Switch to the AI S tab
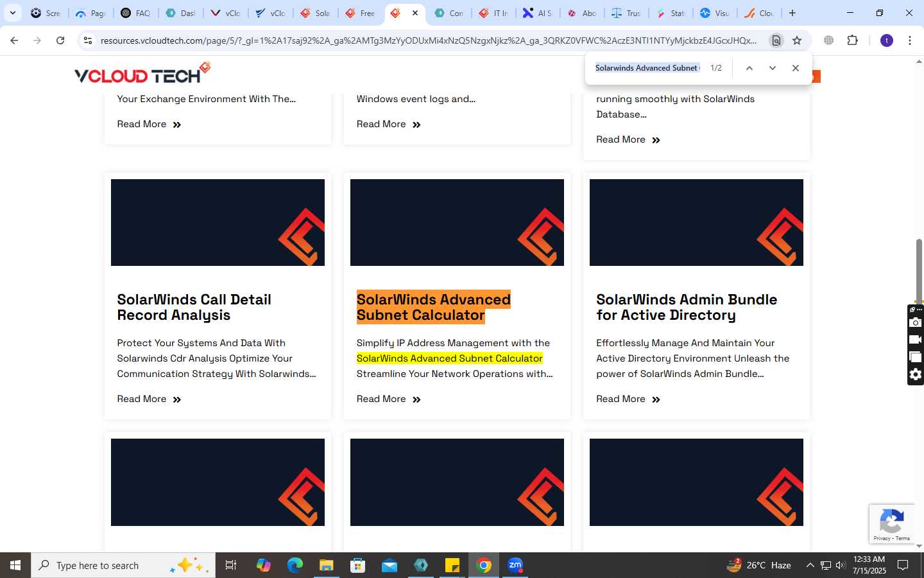 [x=537, y=13]
